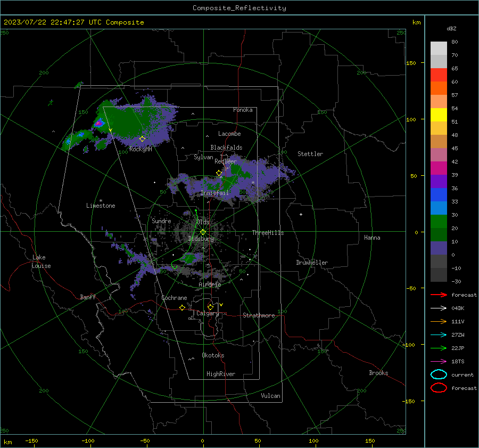The height and width of the screenshot is (448, 479).
Task: Click the Brooks city label
Action: coord(378,373)
